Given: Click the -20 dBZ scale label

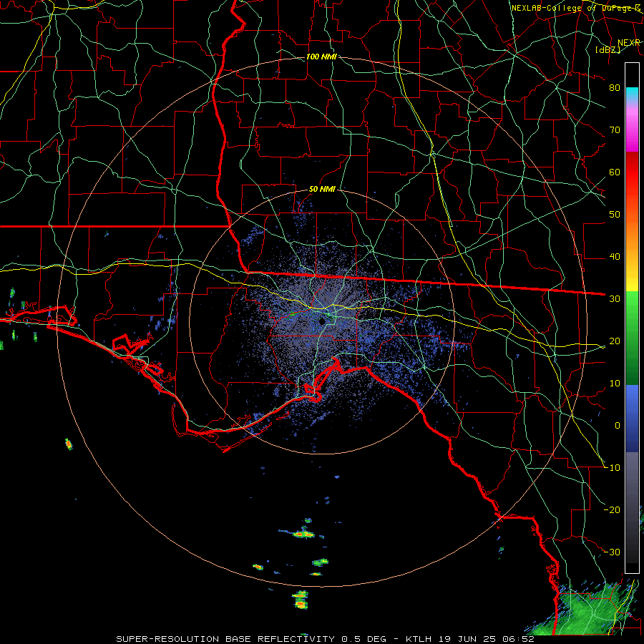Looking at the screenshot, I should tap(612, 510).
